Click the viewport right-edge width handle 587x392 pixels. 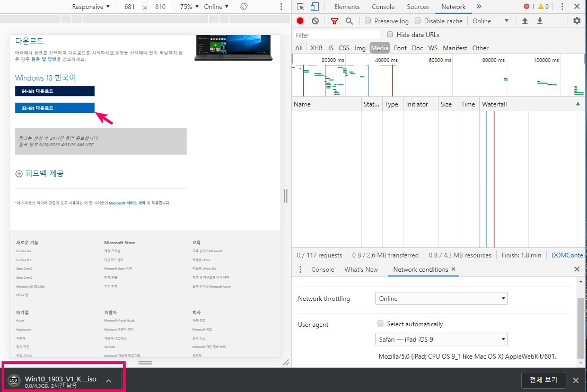(286, 195)
